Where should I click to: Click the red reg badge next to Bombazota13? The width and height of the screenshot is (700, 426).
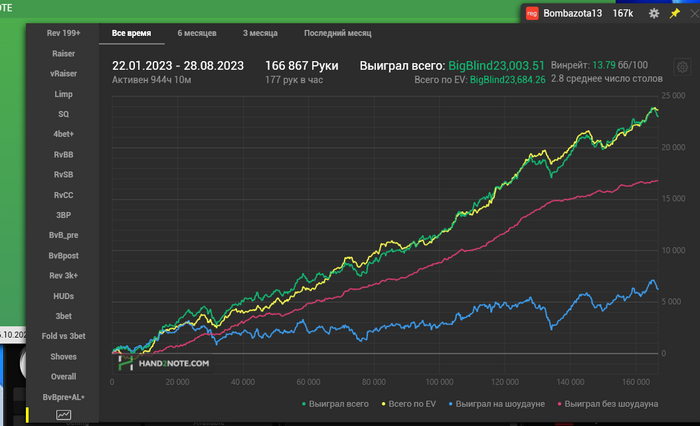(532, 13)
